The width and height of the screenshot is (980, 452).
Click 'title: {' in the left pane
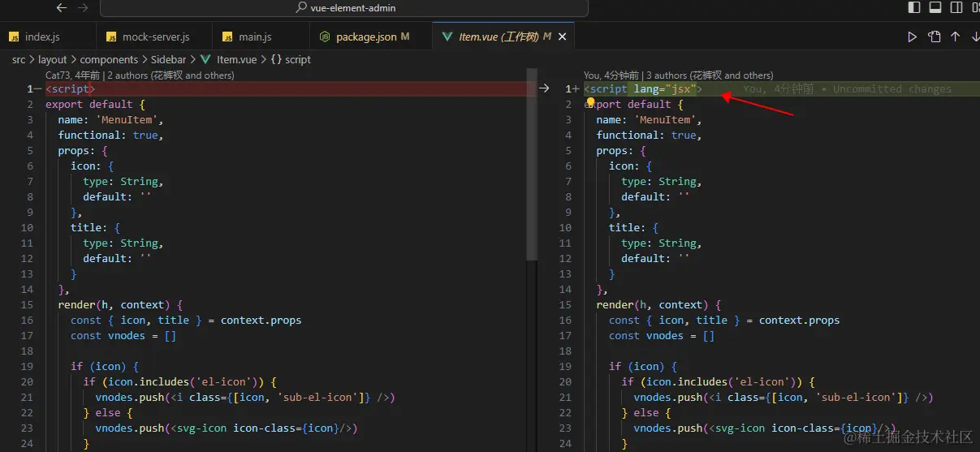[96, 228]
